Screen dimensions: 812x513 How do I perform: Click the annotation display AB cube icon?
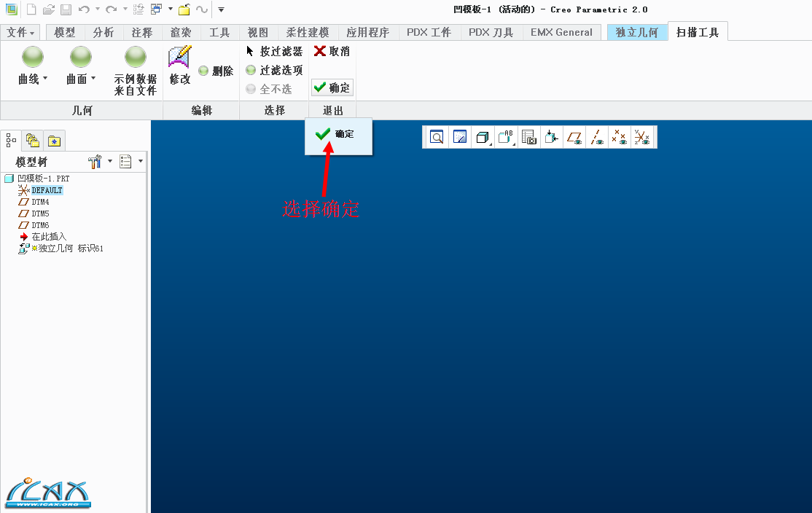pos(505,137)
